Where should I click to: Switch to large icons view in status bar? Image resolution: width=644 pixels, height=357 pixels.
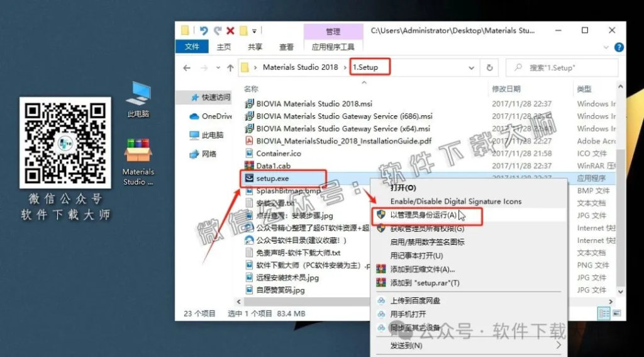(x=616, y=314)
